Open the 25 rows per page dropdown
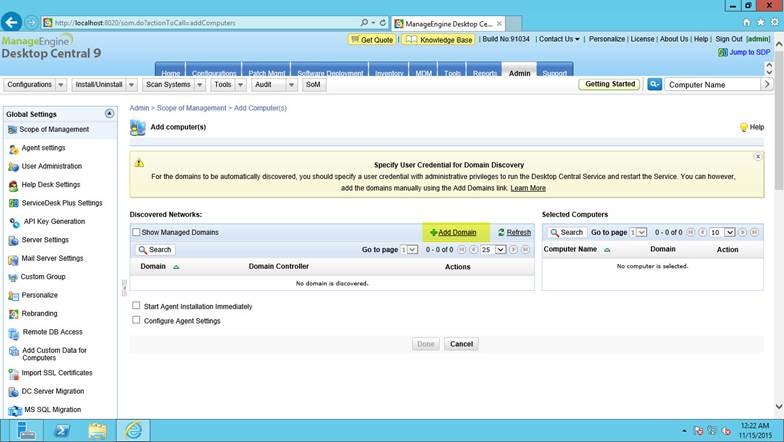This screenshot has width=784, height=442. (493, 250)
